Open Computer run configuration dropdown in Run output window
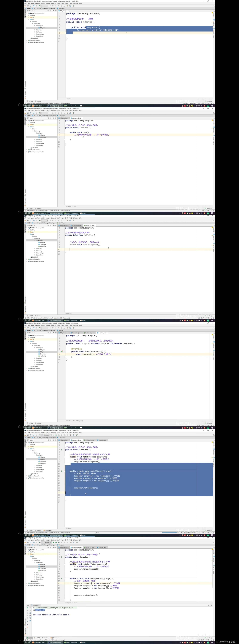 pyautogui.click(x=47, y=543)
